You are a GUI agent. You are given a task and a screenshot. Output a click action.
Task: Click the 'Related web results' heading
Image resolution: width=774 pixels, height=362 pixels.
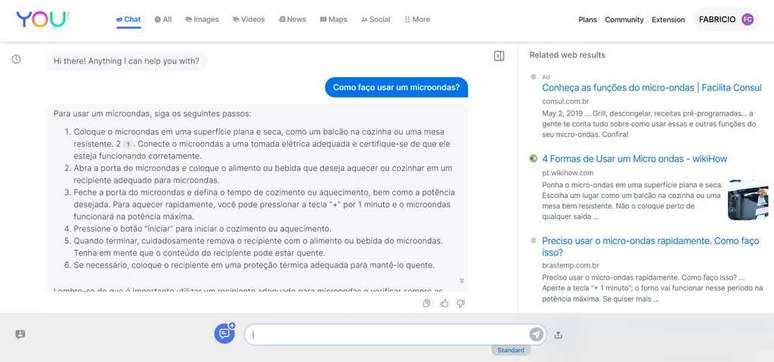567,55
